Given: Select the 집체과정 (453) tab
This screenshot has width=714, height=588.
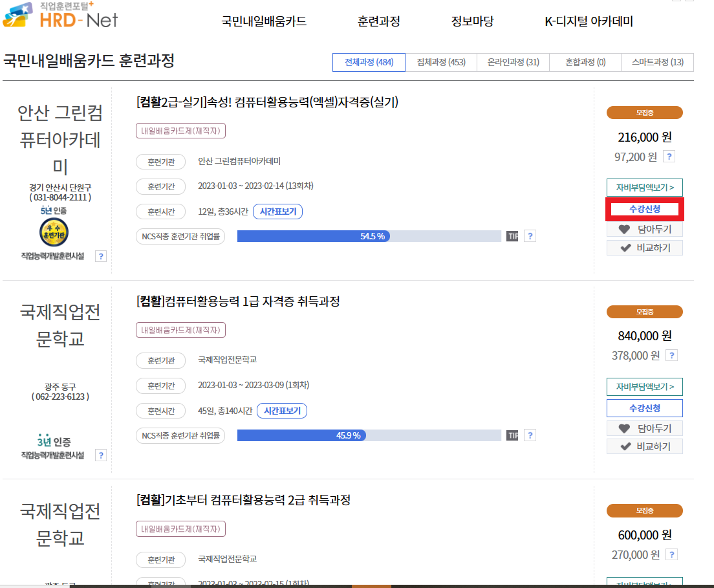Looking at the screenshot, I should pyautogui.click(x=441, y=62).
